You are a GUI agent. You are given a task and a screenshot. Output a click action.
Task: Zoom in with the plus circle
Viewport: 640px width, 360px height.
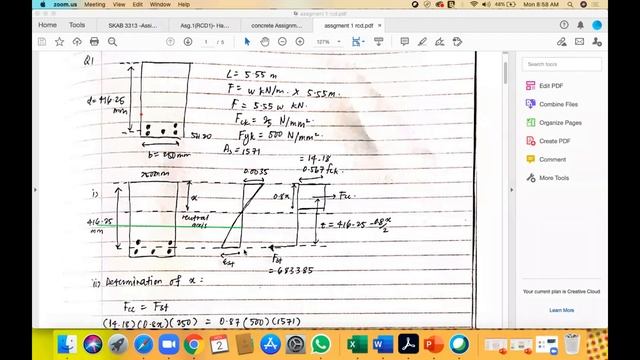click(x=300, y=42)
